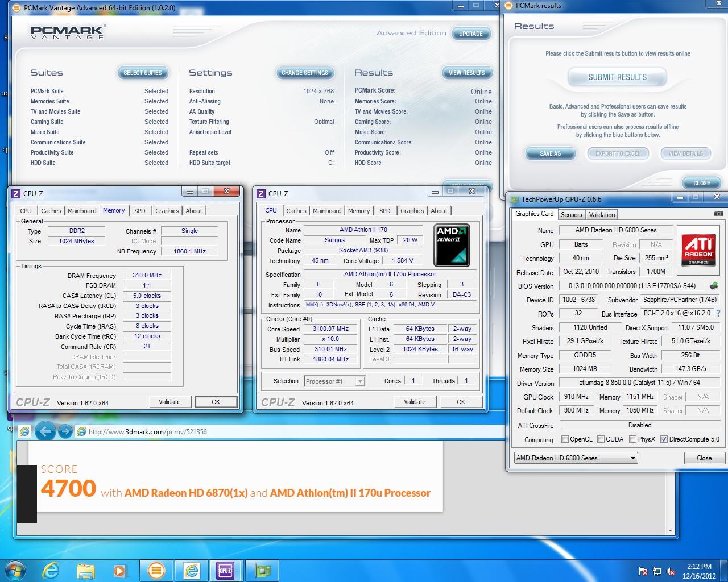The image size is (728, 582).
Task: Click the browser Forward arrow button
Action: coord(65,432)
